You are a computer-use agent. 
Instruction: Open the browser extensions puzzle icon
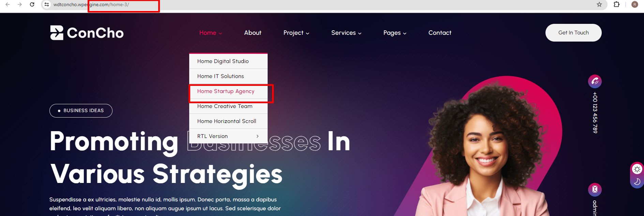[x=616, y=4]
